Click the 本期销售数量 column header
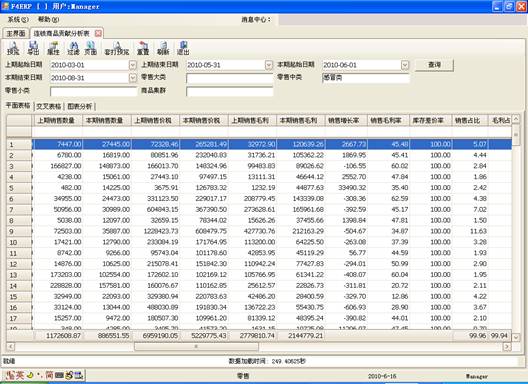 tap(107, 120)
